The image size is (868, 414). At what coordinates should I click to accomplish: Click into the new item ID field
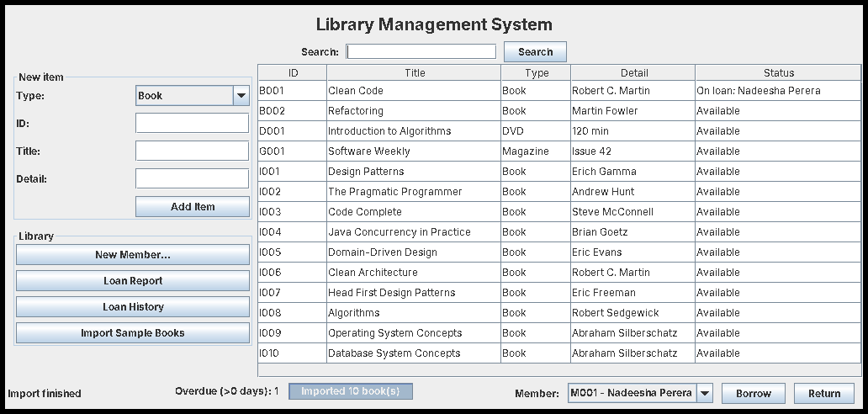point(192,123)
